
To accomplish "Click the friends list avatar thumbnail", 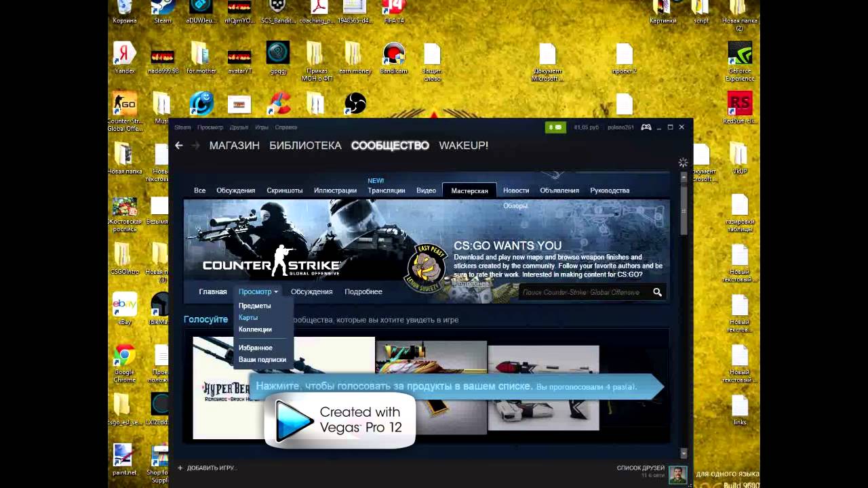I will [x=677, y=474].
